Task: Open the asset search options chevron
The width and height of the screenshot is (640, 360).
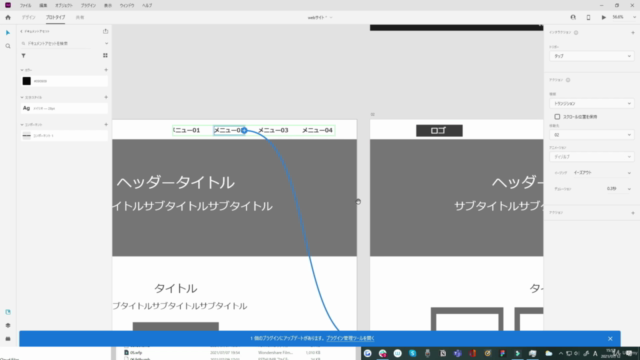Action: click(x=107, y=43)
